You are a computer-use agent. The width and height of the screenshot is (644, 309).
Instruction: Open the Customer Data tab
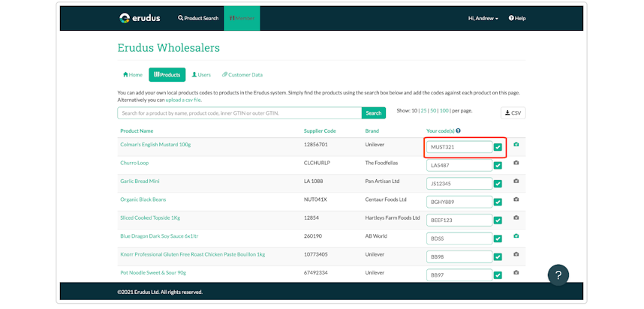tap(242, 75)
